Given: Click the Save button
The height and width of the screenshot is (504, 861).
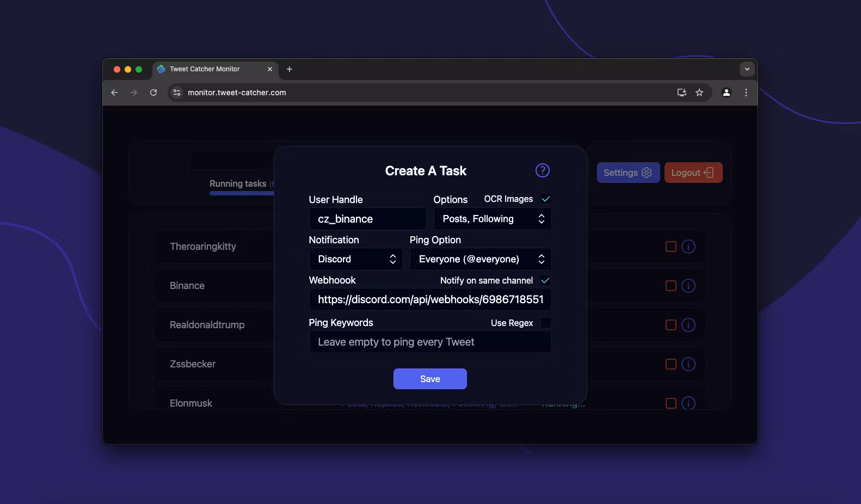Looking at the screenshot, I should [x=430, y=379].
